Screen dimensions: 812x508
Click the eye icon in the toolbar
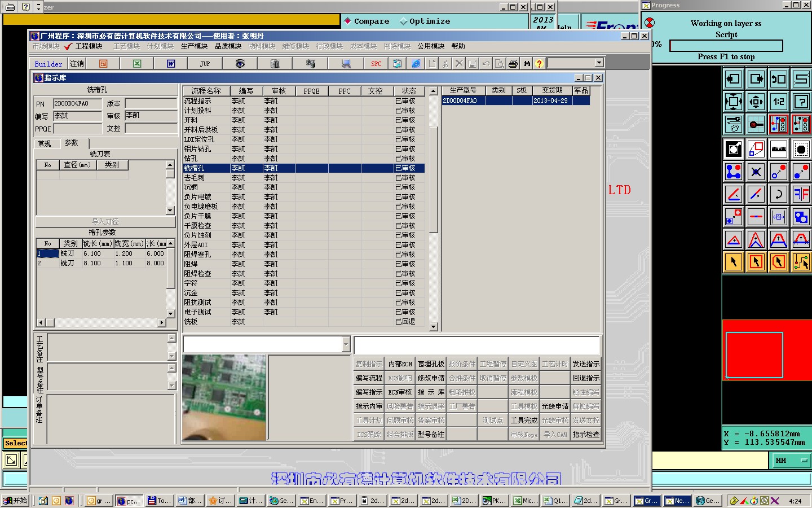[x=240, y=64]
